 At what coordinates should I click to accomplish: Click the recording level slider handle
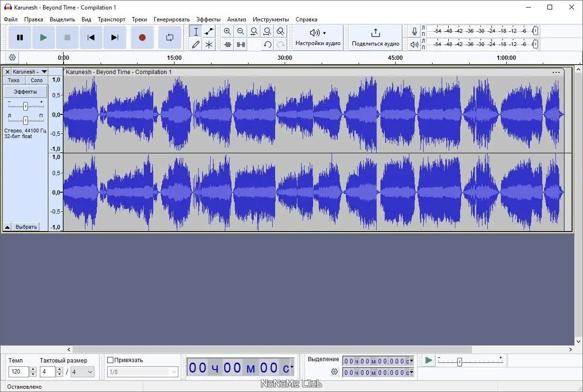(535, 31)
